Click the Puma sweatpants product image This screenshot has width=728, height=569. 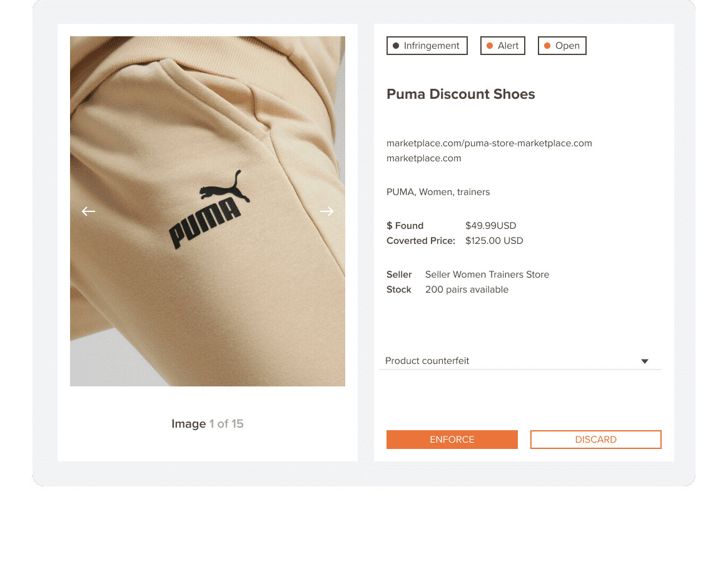tap(208, 211)
